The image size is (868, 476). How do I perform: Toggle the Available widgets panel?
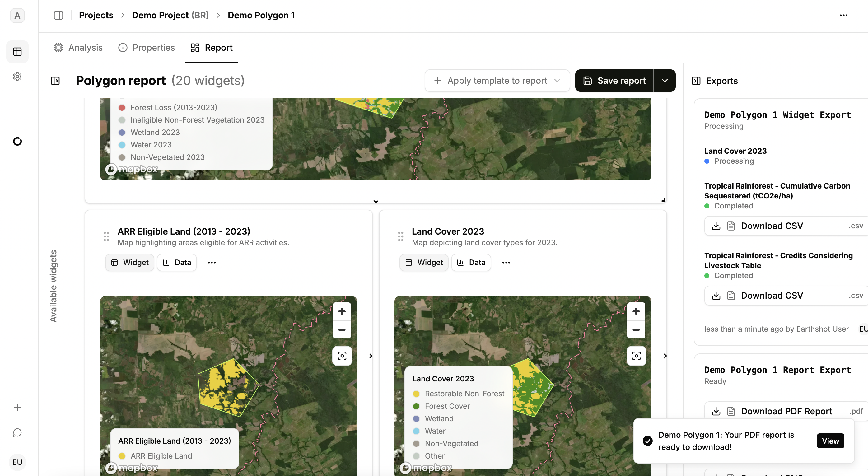coord(55,81)
